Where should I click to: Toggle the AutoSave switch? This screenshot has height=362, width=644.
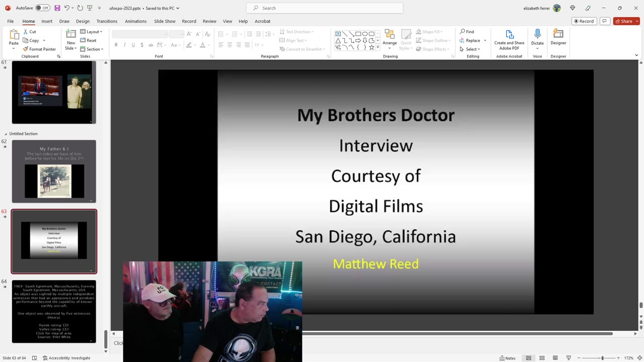tap(43, 8)
